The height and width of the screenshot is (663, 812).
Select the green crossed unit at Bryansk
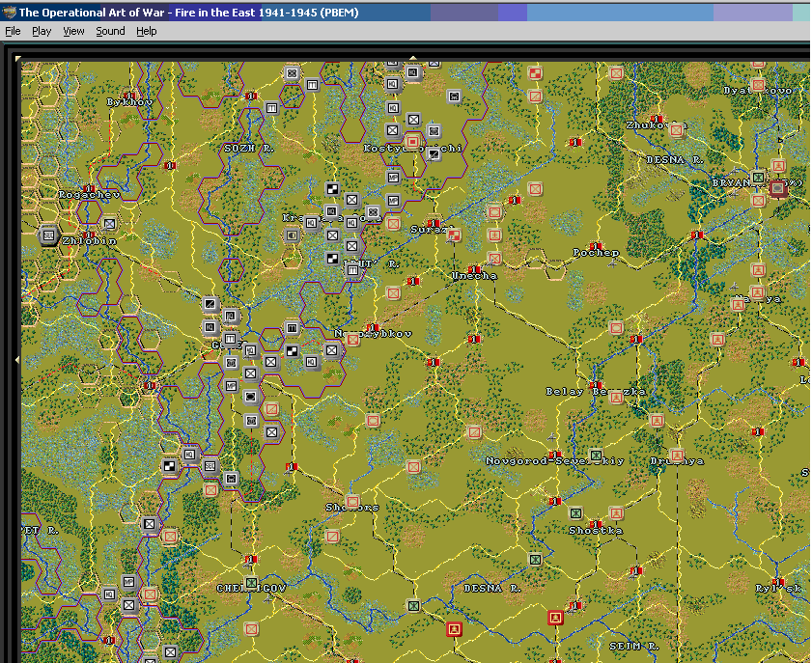coord(759,177)
